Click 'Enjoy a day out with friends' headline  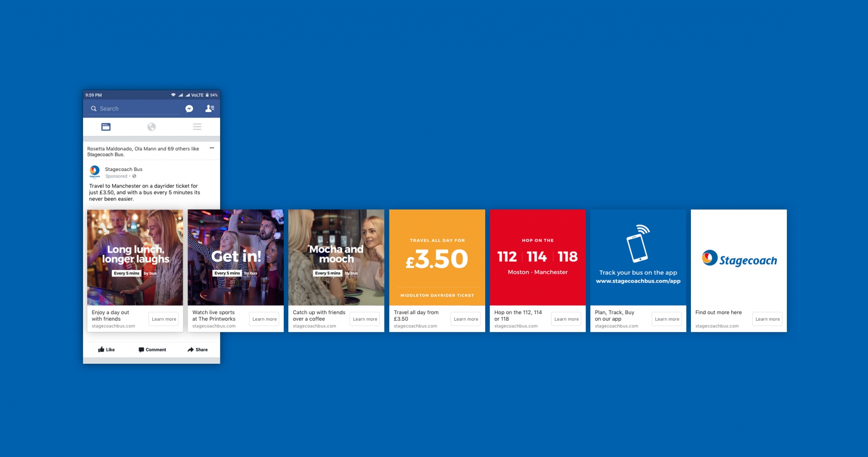click(111, 316)
